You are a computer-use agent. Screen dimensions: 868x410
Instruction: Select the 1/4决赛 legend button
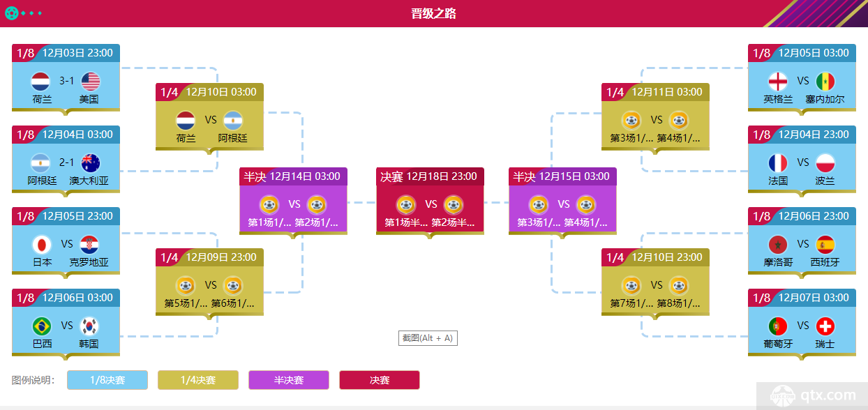click(x=198, y=380)
